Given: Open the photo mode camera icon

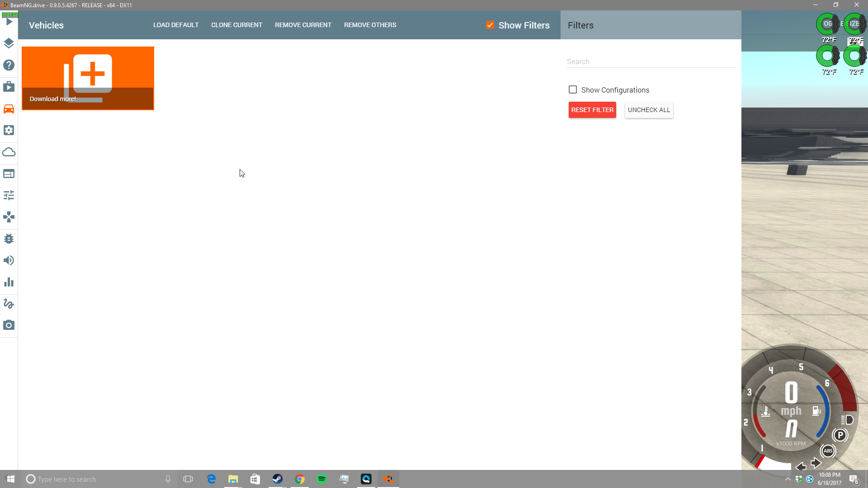Looking at the screenshot, I should pos(9,325).
